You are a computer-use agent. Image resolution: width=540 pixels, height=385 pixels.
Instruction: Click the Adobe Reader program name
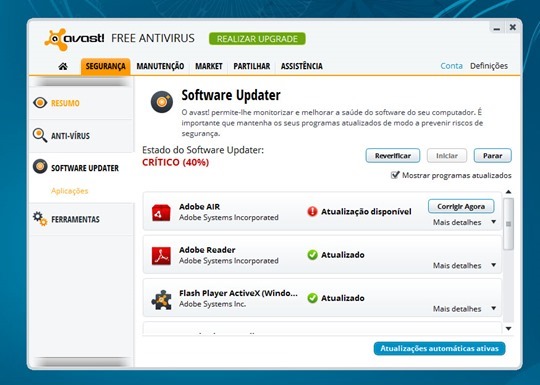click(207, 250)
